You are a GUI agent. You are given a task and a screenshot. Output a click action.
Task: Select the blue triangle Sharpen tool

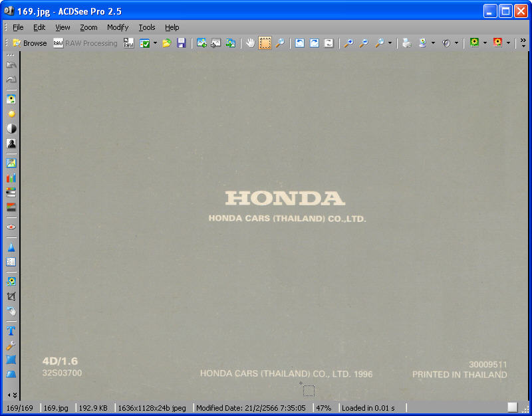[x=11, y=247]
